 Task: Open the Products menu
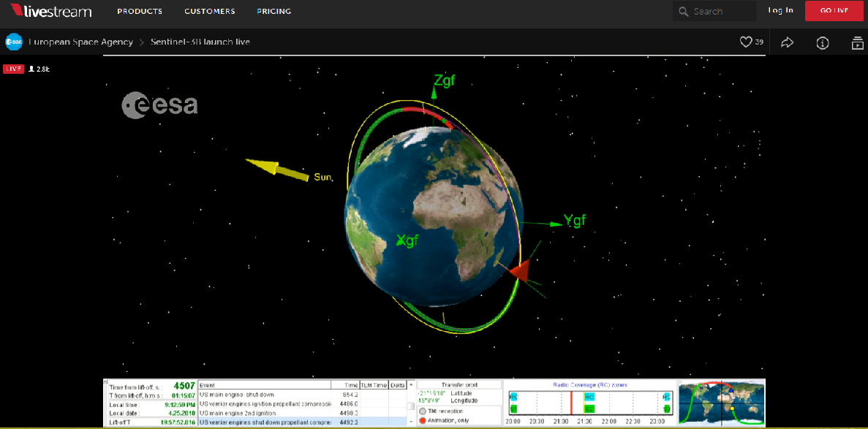point(140,12)
